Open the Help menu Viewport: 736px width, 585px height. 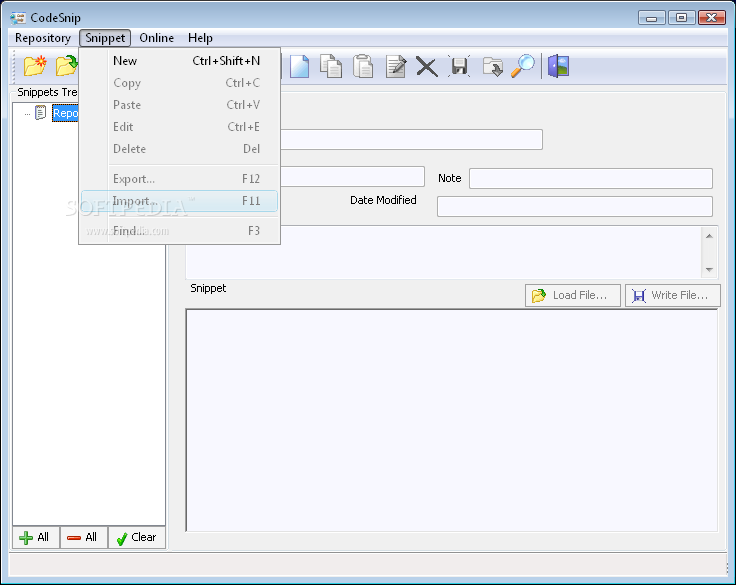[200, 38]
